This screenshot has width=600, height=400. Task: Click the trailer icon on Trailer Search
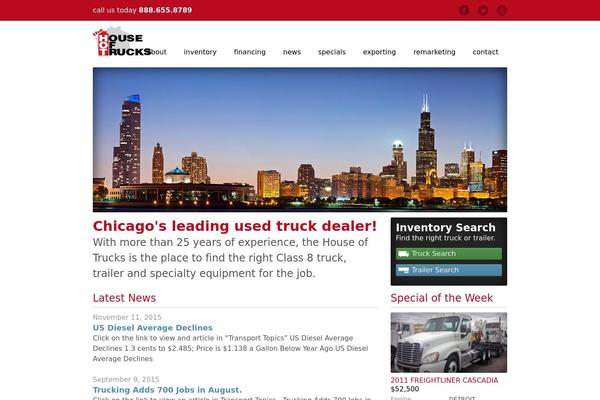[403, 270]
